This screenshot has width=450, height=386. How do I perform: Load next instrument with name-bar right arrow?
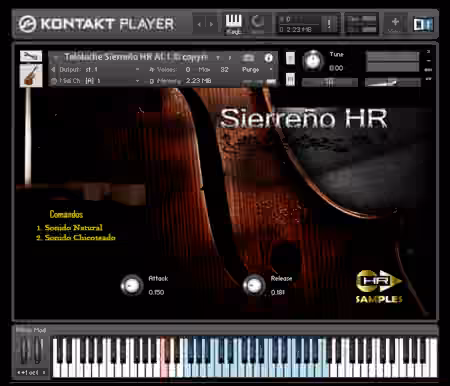tap(230, 58)
